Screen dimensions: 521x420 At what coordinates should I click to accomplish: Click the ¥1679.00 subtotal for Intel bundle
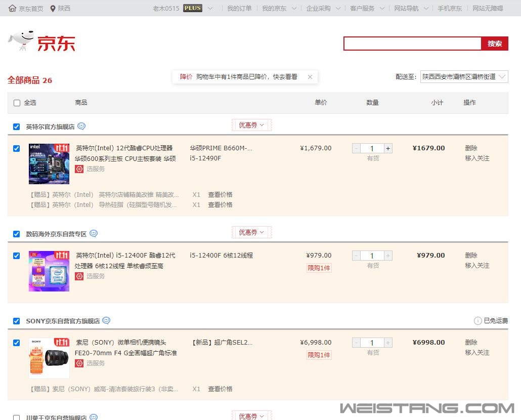pos(428,148)
